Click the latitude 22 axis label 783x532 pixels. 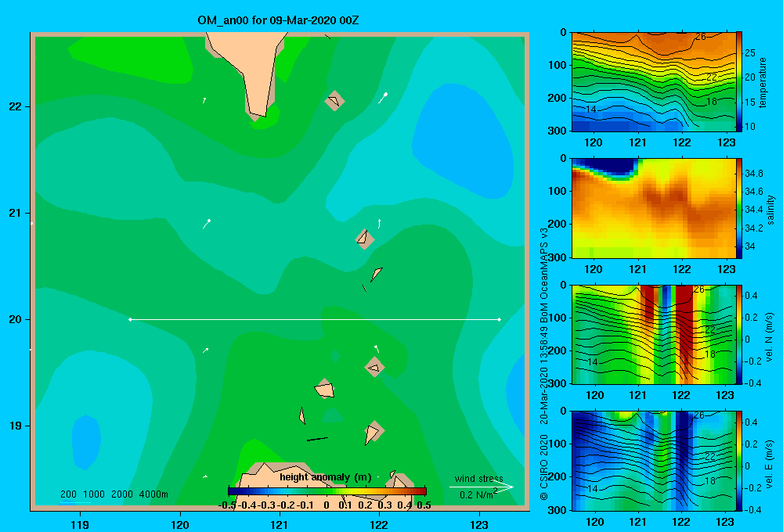point(16,106)
